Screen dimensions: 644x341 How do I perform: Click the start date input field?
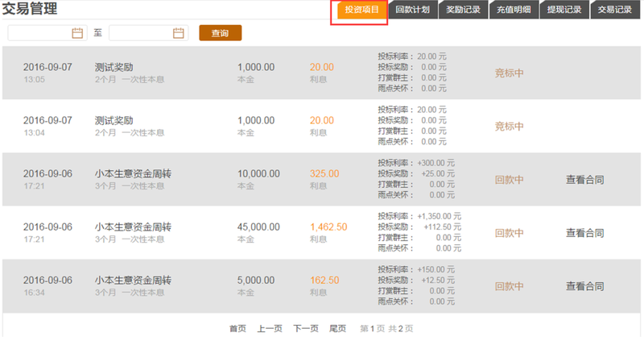(47, 33)
